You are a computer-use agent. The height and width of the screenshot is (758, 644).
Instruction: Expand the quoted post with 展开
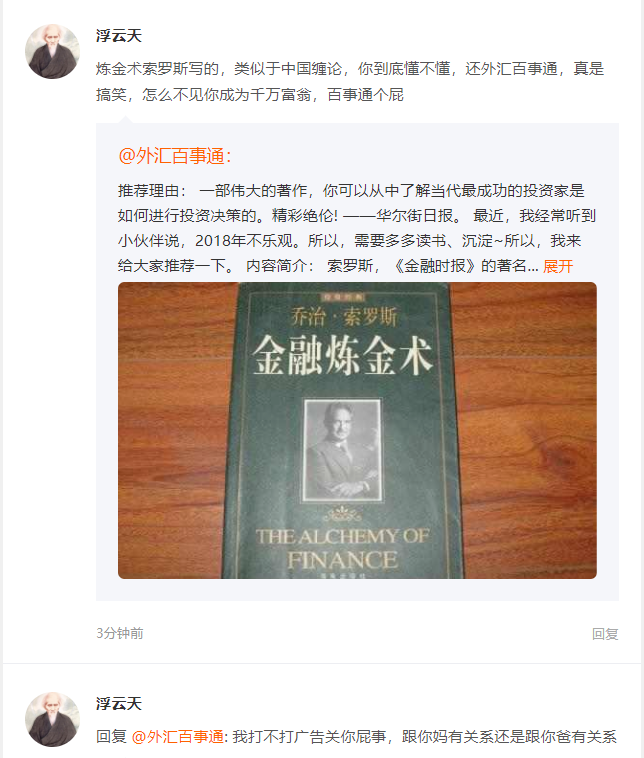click(x=558, y=266)
